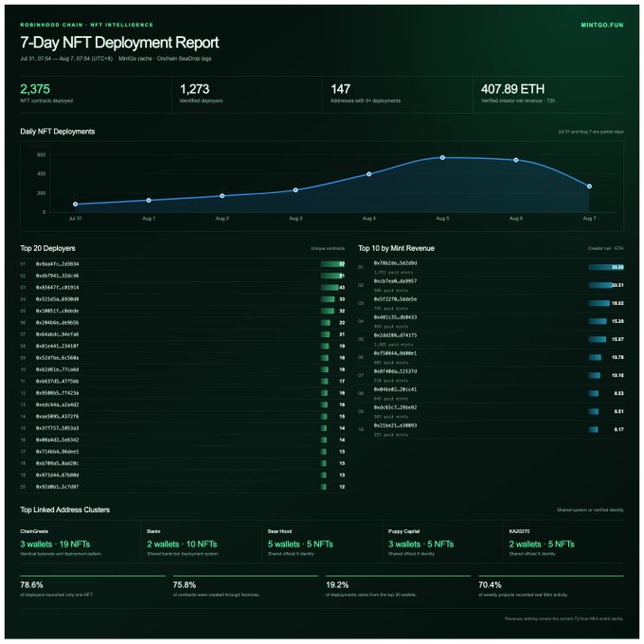Viewport: 644px width, 644px height.
Task: Click the MINTGO.FUN brand text
Action: coord(602,25)
